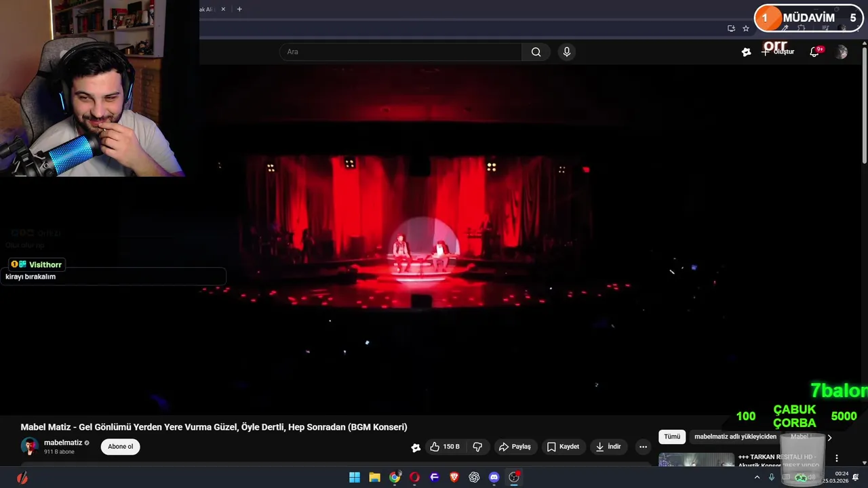This screenshot has height=488, width=868.
Task: Click the YouTube search magnifier button
Action: 536,52
